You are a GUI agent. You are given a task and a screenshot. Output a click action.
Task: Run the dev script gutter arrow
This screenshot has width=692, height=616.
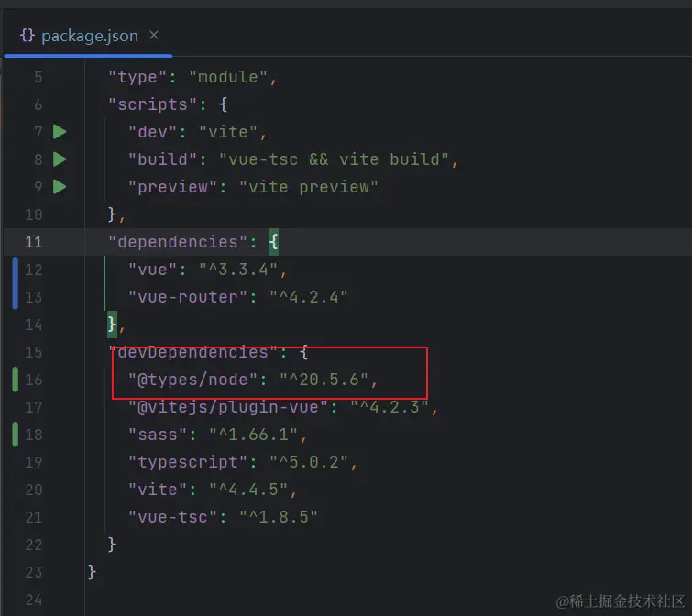click(x=60, y=132)
